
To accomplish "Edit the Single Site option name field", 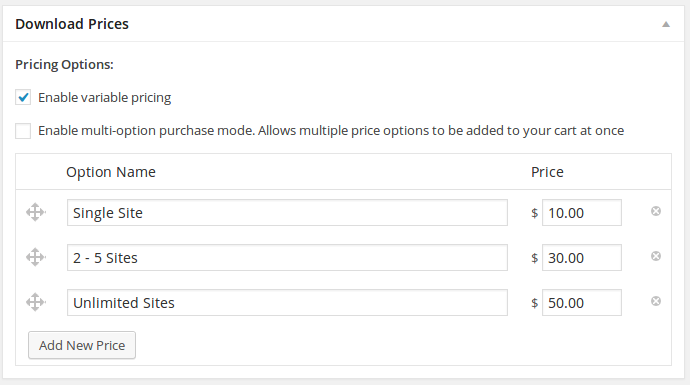I will point(287,213).
